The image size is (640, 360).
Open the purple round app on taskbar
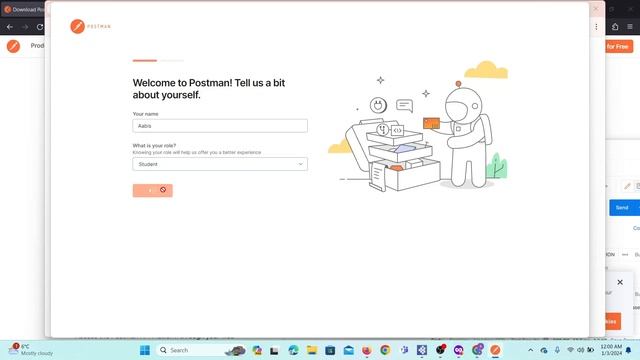pyautogui.click(x=459, y=350)
